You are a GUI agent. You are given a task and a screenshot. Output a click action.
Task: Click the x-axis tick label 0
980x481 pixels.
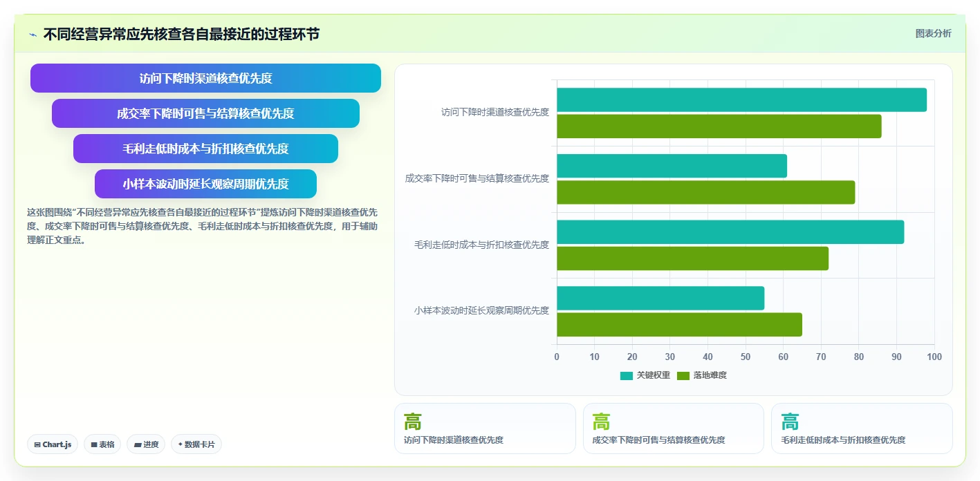[x=557, y=357]
